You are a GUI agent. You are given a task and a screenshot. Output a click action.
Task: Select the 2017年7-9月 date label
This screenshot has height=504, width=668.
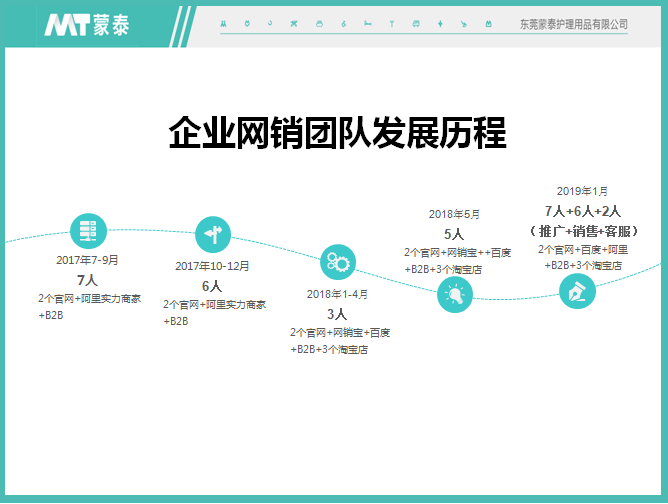(87, 260)
